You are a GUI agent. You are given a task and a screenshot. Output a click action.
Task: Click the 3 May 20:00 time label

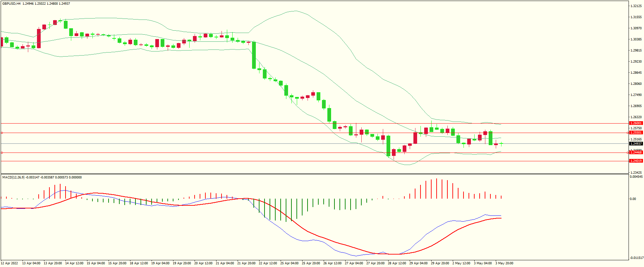click(x=505, y=263)
